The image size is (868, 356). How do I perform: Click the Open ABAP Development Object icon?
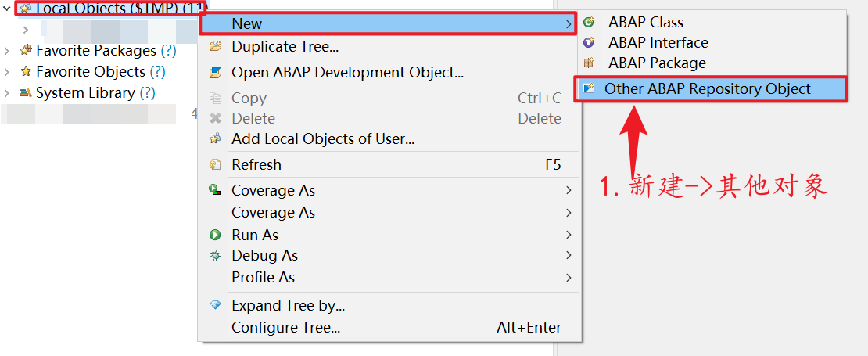pyautogui.click(x=215, y=73)
